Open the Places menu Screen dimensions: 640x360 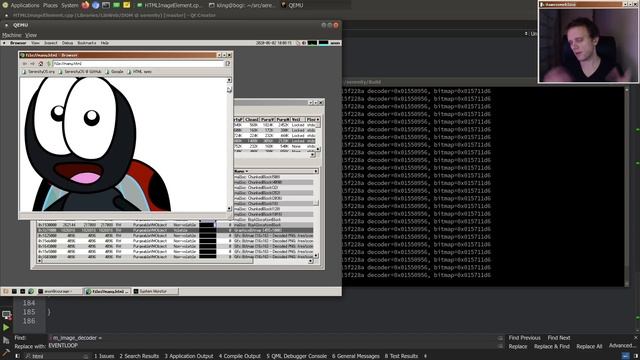(x=50, y=5)
